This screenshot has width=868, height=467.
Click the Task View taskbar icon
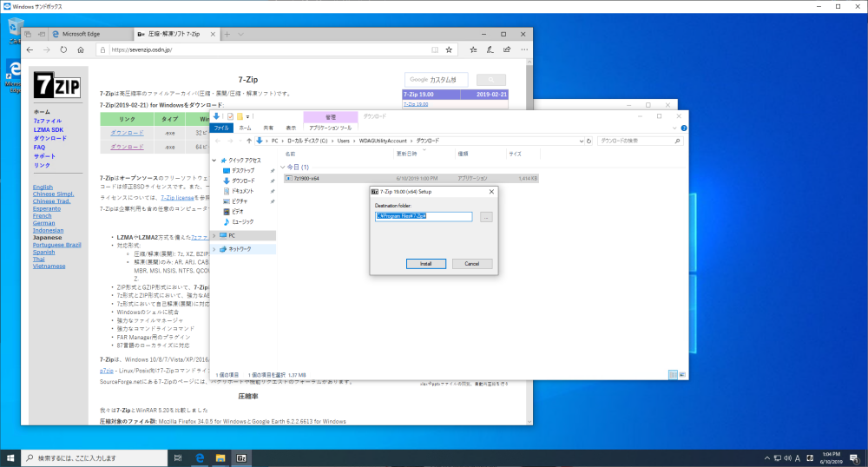coord(178,458)
